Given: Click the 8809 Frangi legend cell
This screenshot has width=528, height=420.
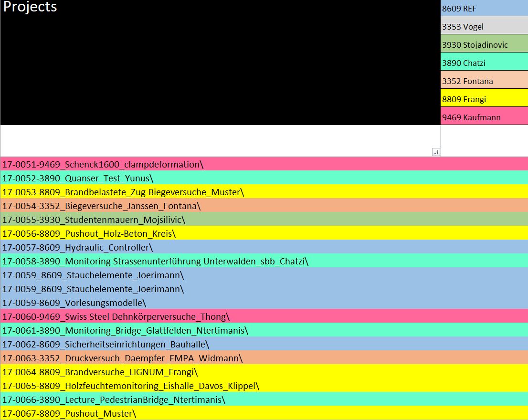Looking at the screenshot, I should 484,98.
